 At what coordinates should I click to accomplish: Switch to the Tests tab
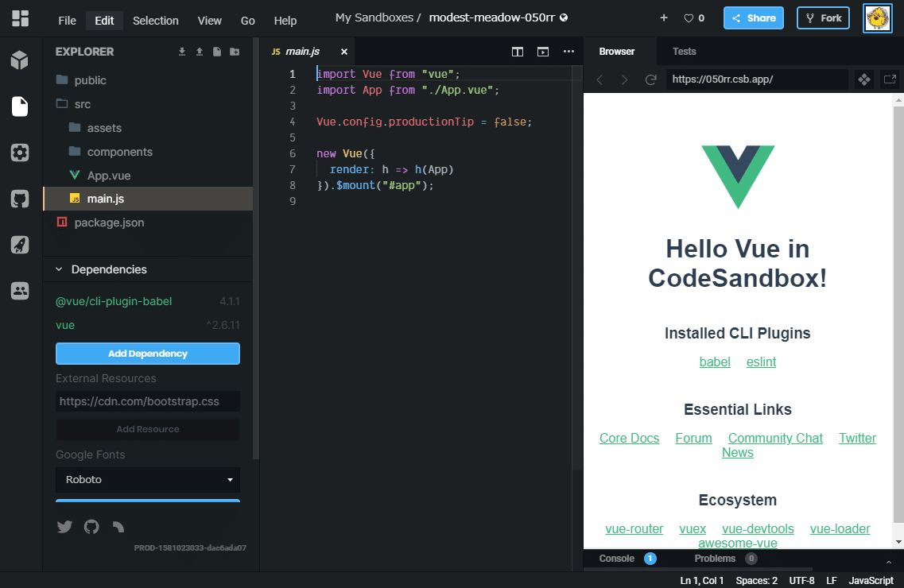[684, 52]
